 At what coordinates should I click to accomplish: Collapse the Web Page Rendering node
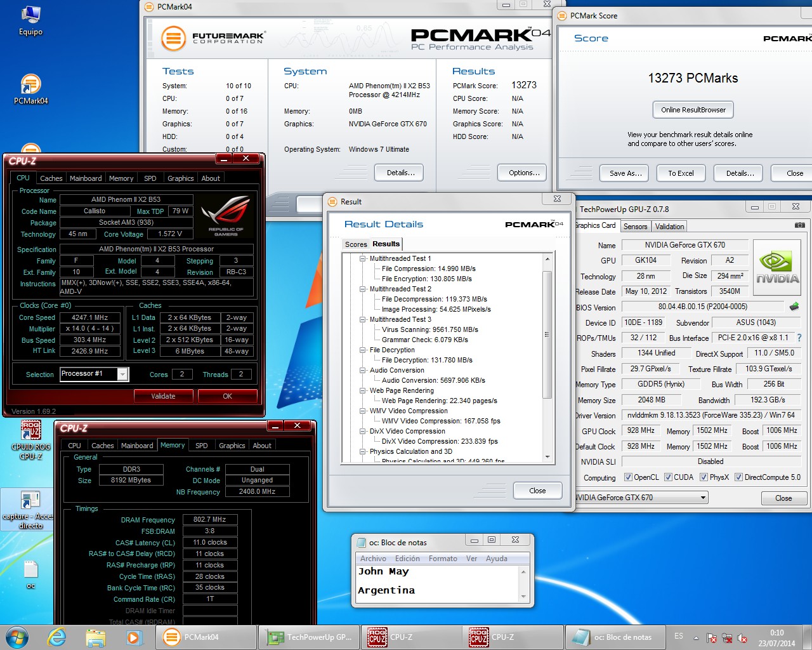(363, 390)
